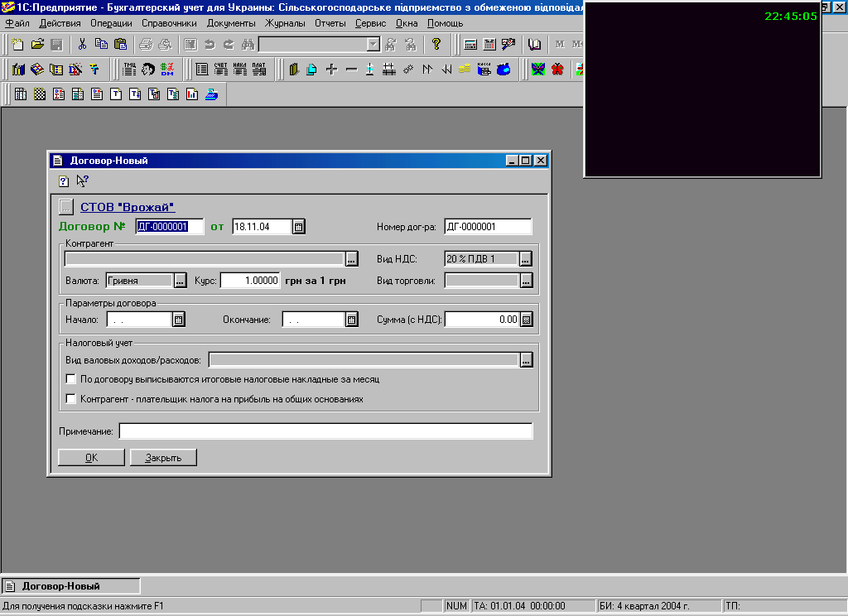Click the open folder toolbar icon
The height and width of the screenshot is (616, 848).
pos(37,45)
